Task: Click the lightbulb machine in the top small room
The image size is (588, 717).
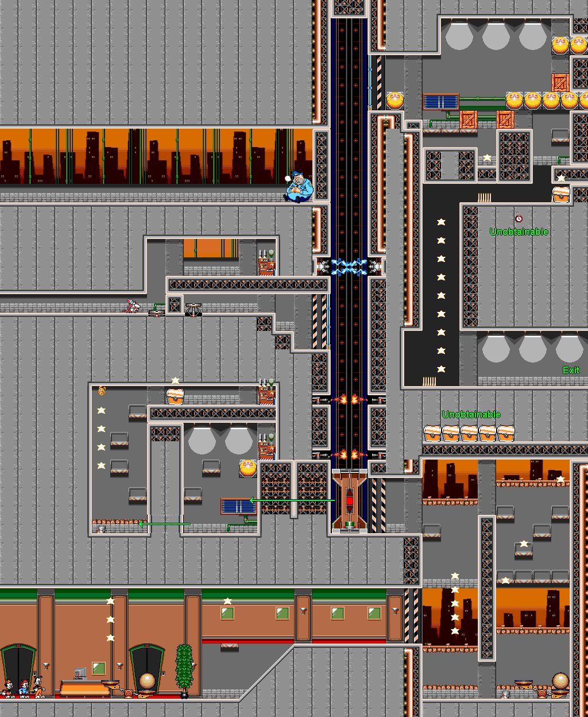Action: 266,263
